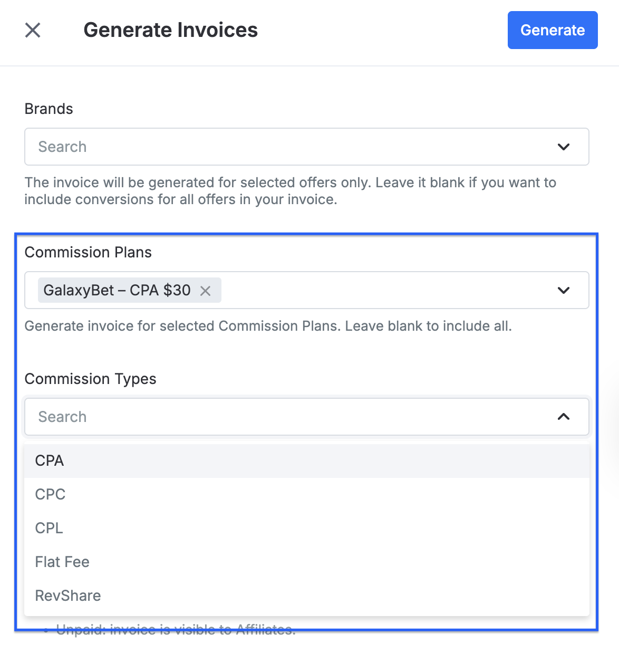Click the Commission Types label
The width and height of the screenshot is (619, 672).
tap(91, 379)
